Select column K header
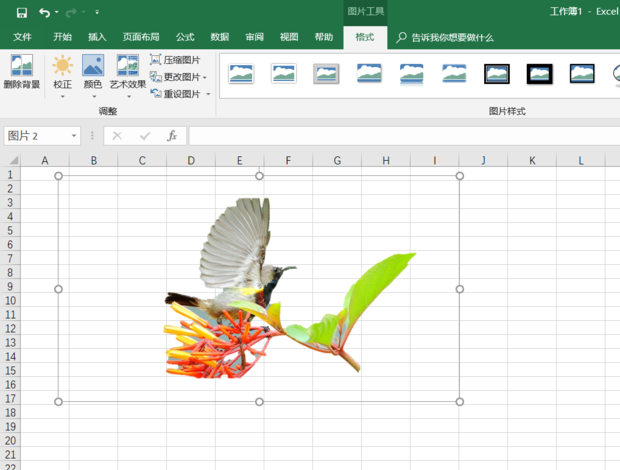This screenshot has width=620, height=470. (x=531, y=160)
